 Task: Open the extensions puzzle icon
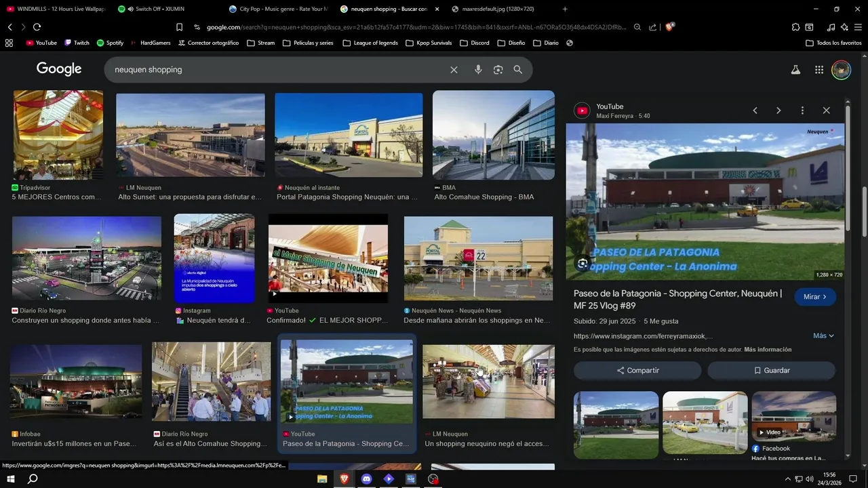[795, 27]
